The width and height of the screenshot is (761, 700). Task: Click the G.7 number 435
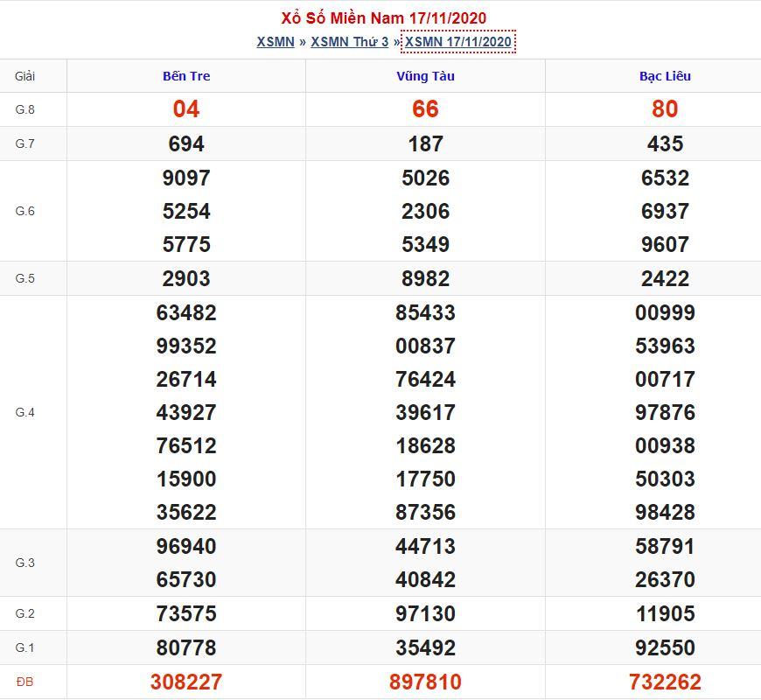coord(665,144)
